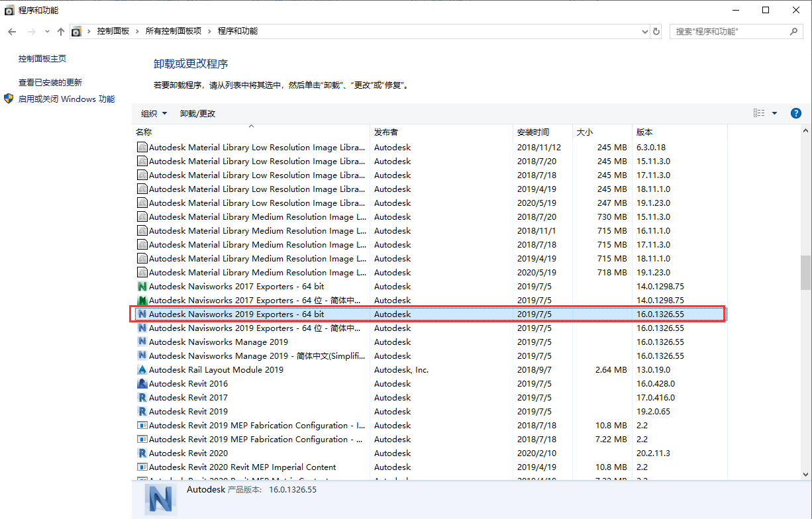Expand the breadcrumb arrow after 所有控制面板项
The height and width of the screenshot is (519, 812).
coord(210,31)
